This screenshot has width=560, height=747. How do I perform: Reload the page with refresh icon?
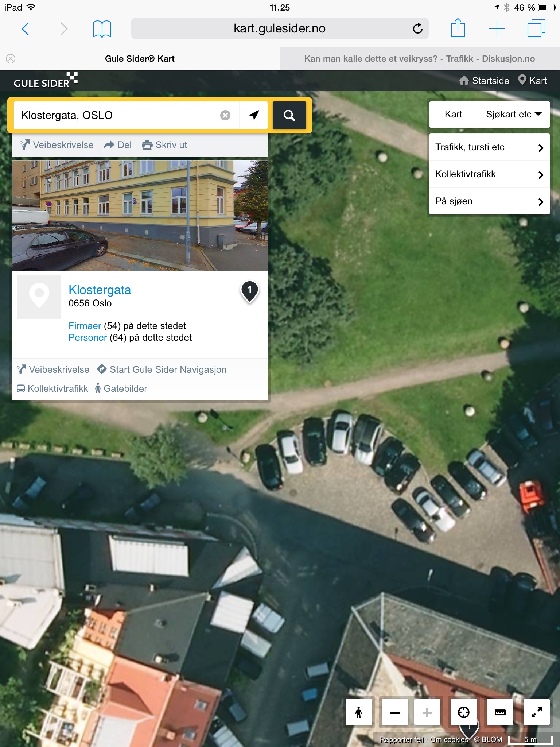click(x=417, y=28)
